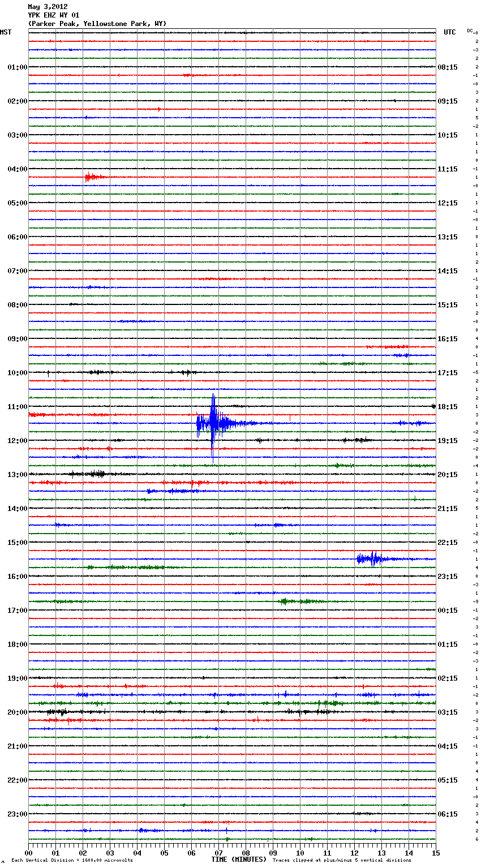Click the 03 minute tick label
This screenshot has height=868, width=481.
[x=110, y=853]
